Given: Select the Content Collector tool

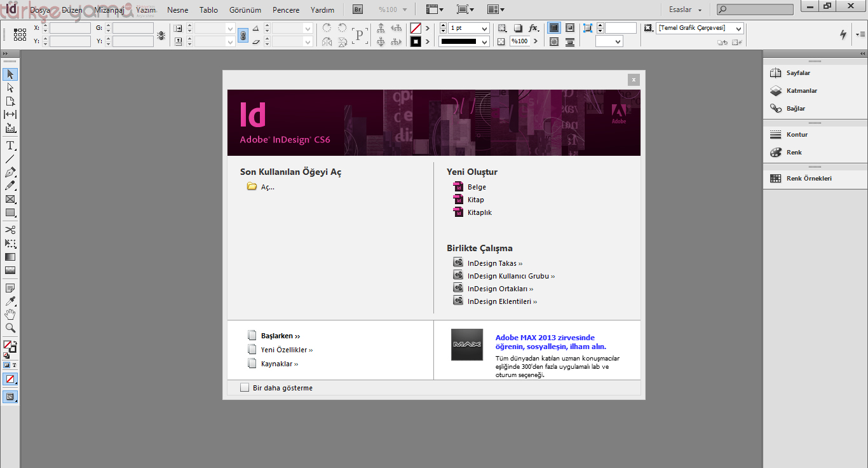Looking at the screenshot, I should [x=10, y=128].
